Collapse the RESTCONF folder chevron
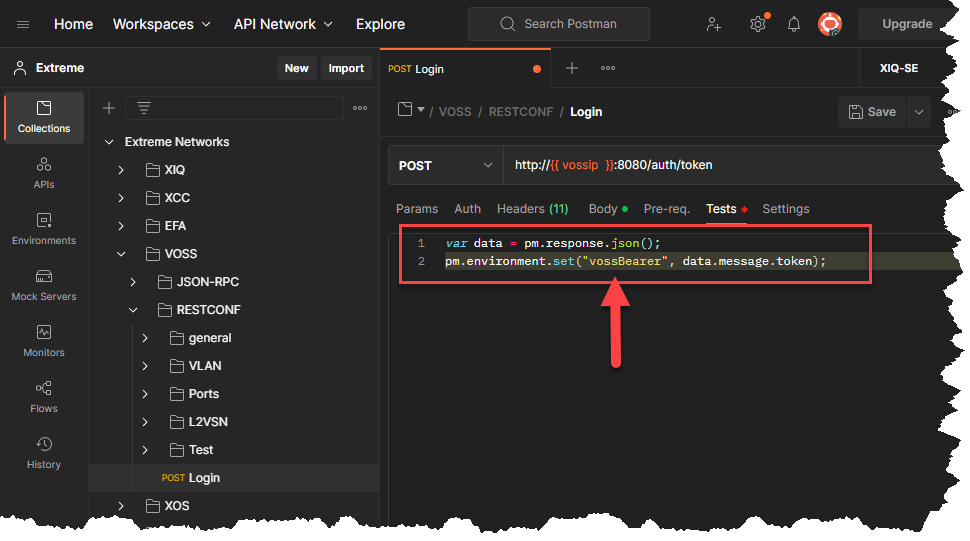This screenshot has height=541, width=970. (133, 310)
